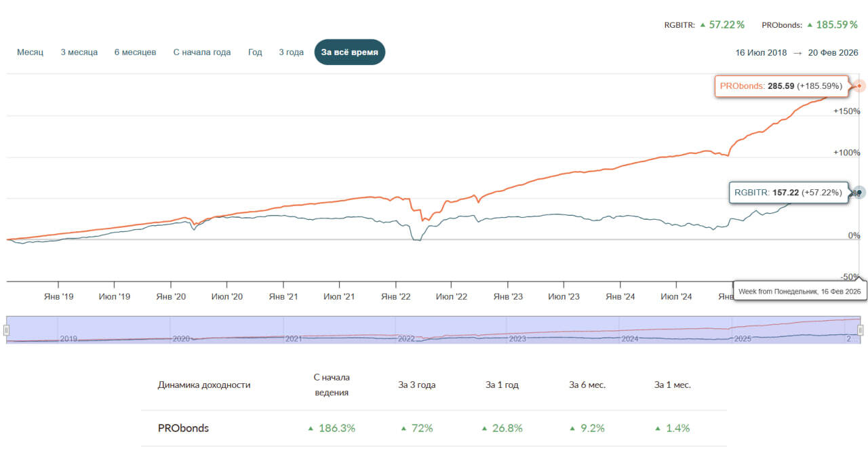
Task: Click the end date 20 Фев 2026
Action: coord(833,53)
